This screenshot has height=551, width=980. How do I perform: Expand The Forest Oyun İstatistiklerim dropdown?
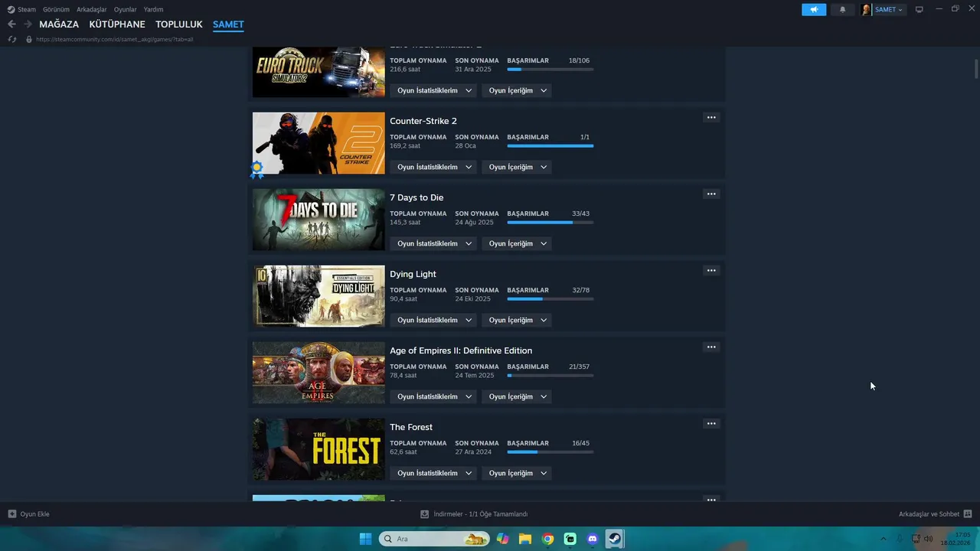click(433, 473)
